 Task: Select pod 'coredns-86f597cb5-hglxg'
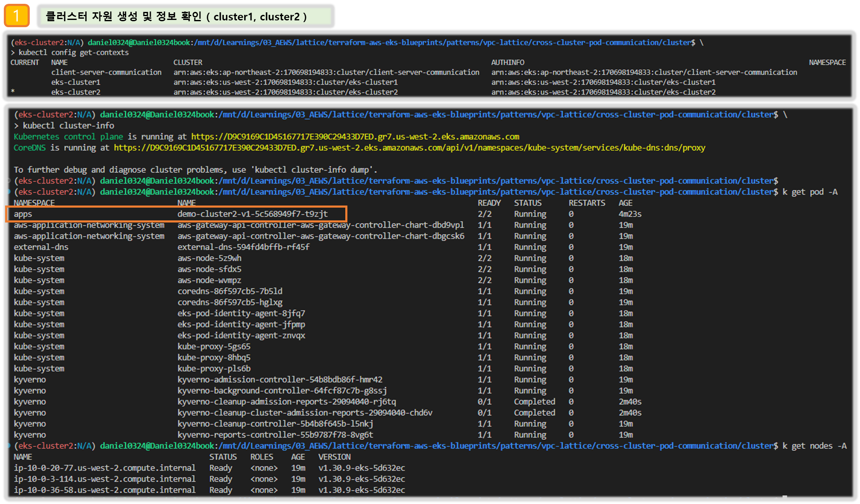(230, 302)
